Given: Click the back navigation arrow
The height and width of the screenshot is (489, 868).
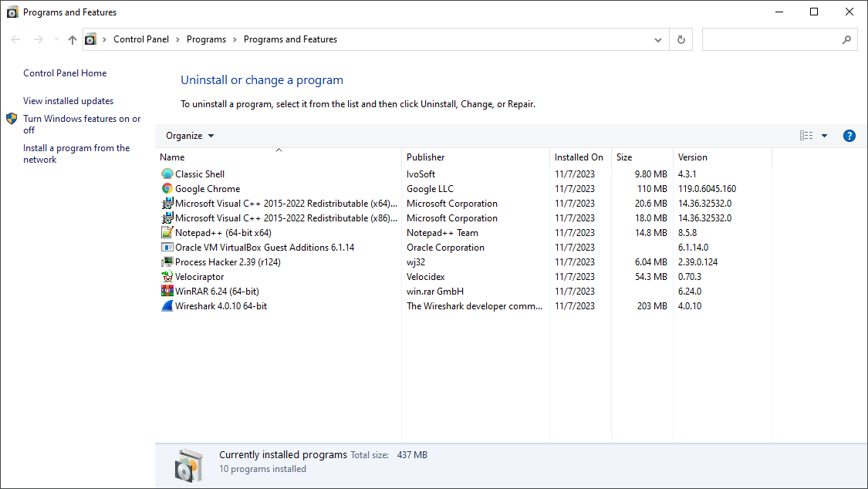Looking at the screenshot, I should (x=15, y=40).
